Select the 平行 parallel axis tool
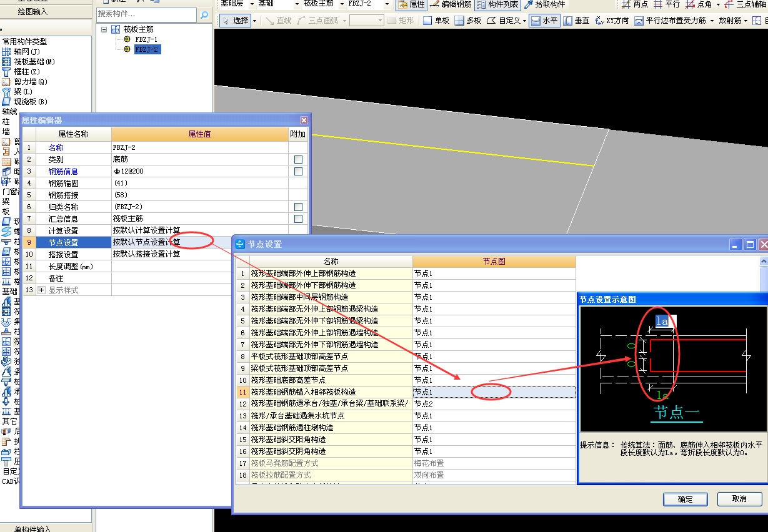Screen dimensions: 768x532 pyautogui.click(x=667, y=4)
